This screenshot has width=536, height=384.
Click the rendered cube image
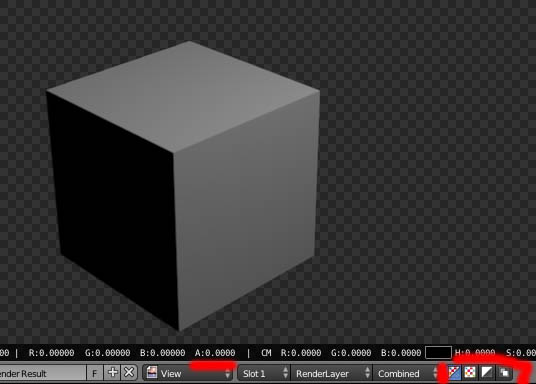183,186
